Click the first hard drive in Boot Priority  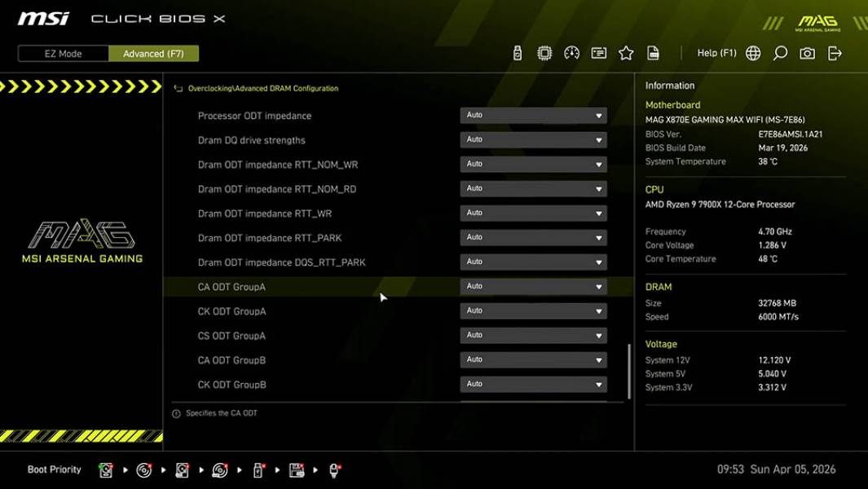[105, 469]
